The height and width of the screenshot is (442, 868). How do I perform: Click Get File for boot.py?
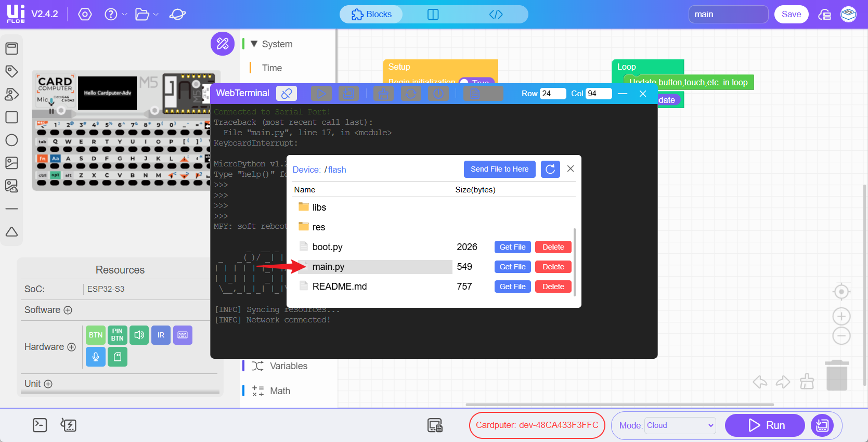coord(512,247)
